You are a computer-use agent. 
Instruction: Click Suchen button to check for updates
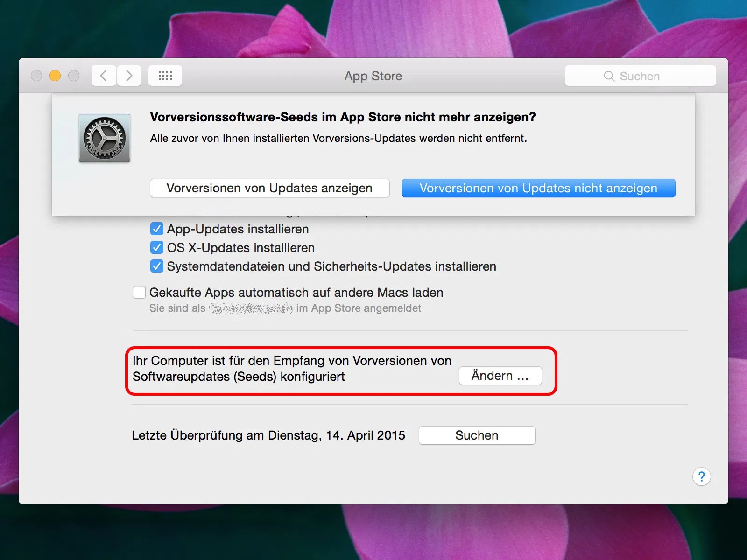pyautogui.click(x=477, y=435)
